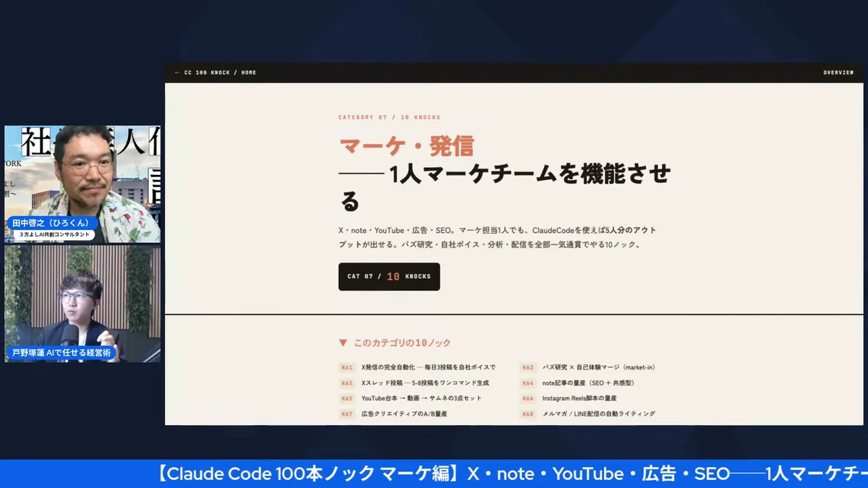
Task: Click the CAT 07 / 10 KNOCKS button
Action: pos(389,276)
